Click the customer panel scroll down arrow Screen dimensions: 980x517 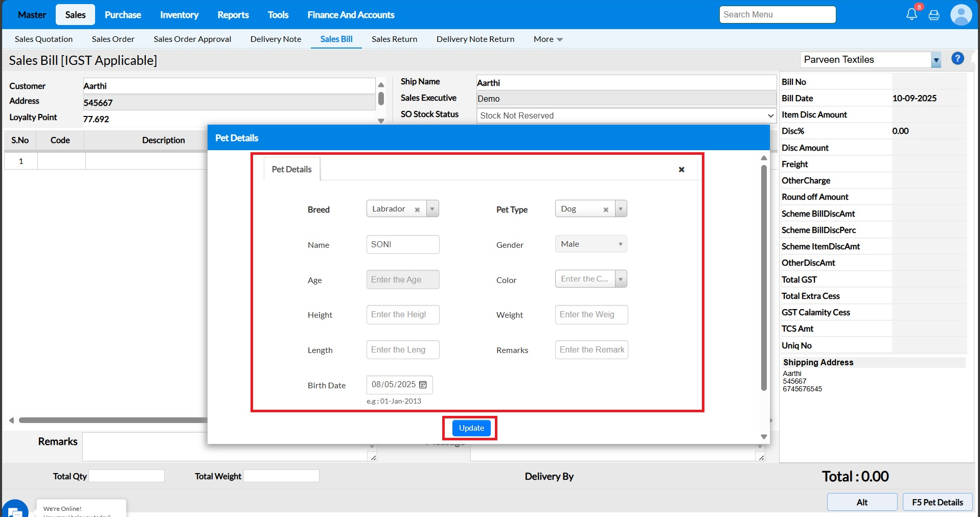[x=381, y=121]
